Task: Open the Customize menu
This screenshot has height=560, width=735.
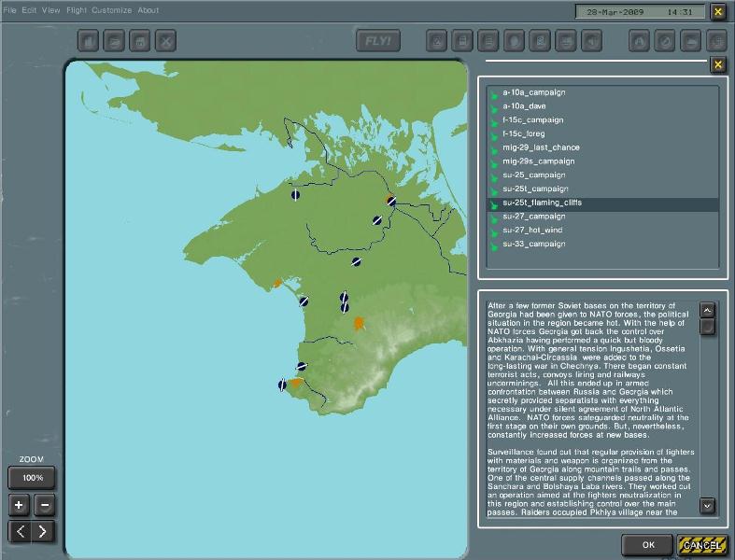Action: coord(111,10)
